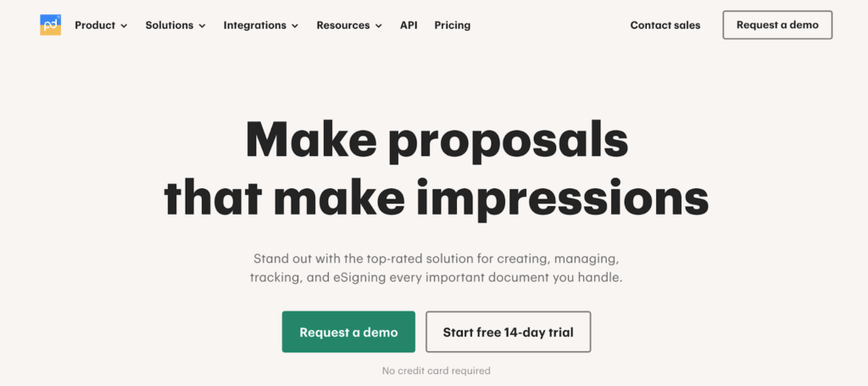
Task: Expand the chevron next to Product
Action: [x=124, y=26]
